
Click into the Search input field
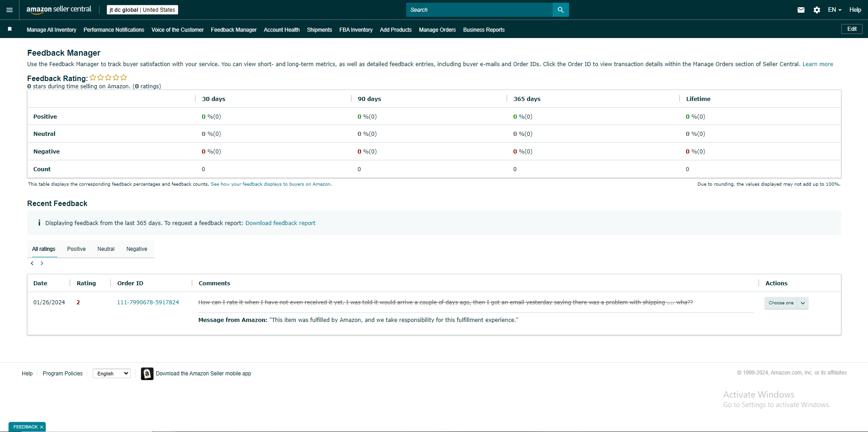click(479, 10)
